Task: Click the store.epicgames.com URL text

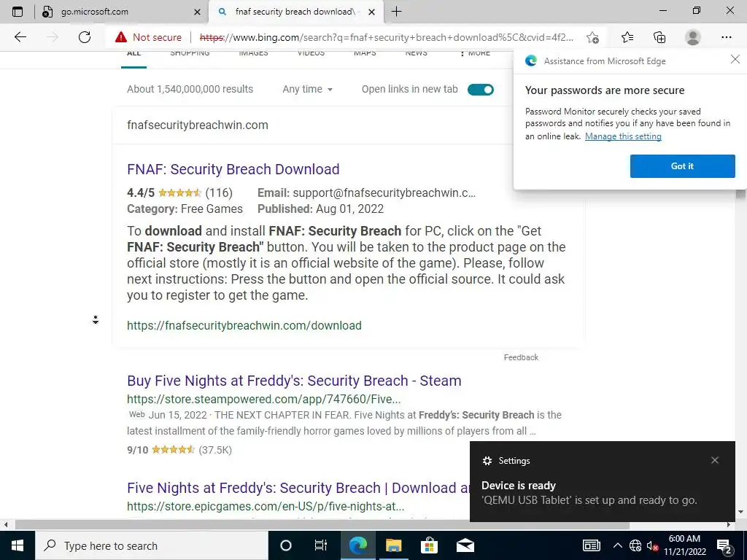Action: tap(266, 506)
